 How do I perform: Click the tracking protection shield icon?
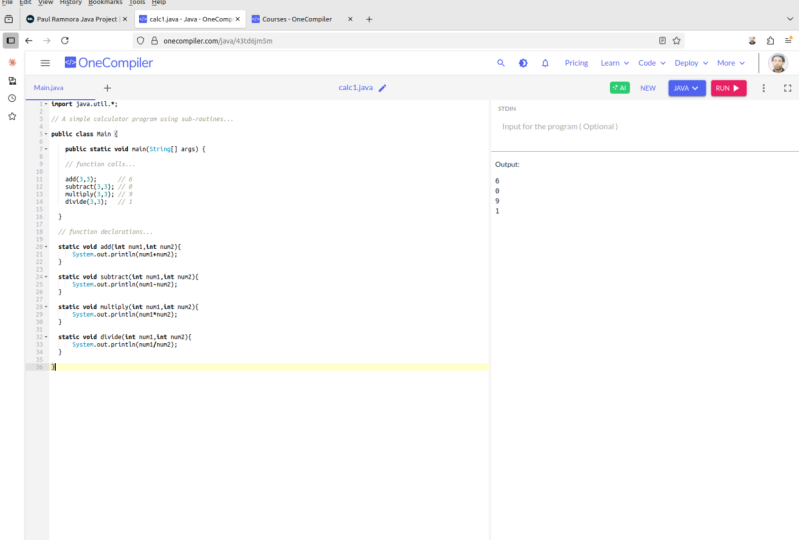pyautogui.click(x=141, y=41)
